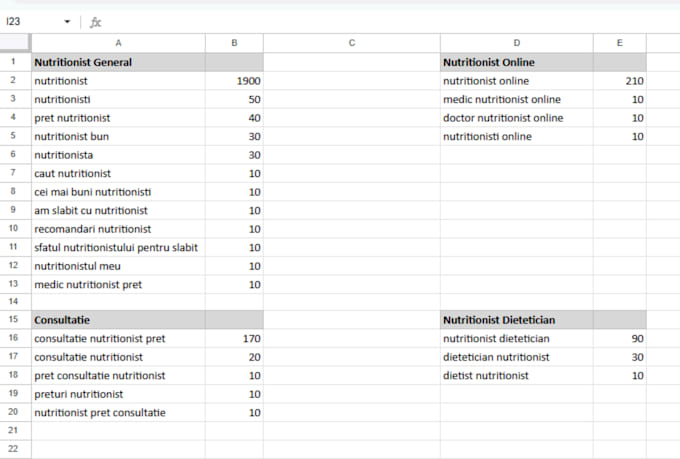
Task: Click the value 40 cell
Action: pos(234,118)
